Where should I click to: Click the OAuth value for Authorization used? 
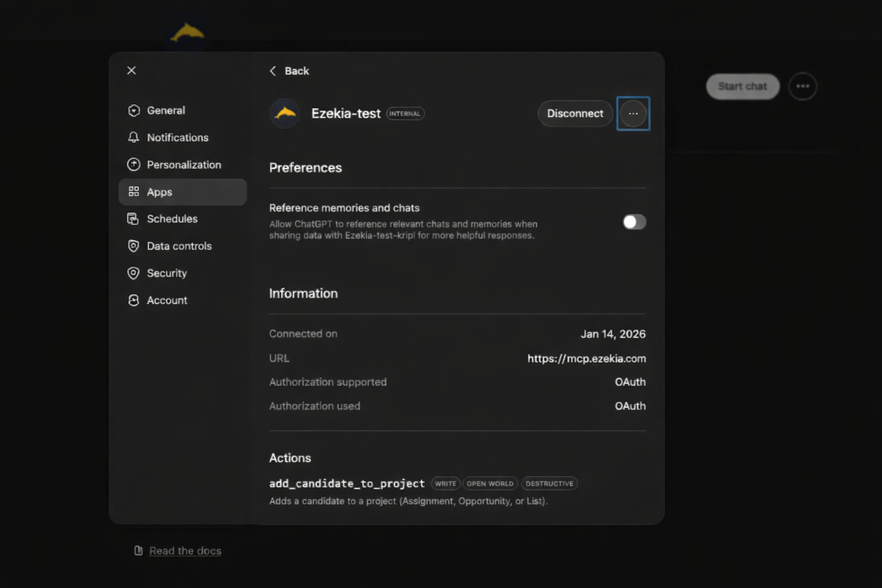pyautogui.click(x=630, y=406)
